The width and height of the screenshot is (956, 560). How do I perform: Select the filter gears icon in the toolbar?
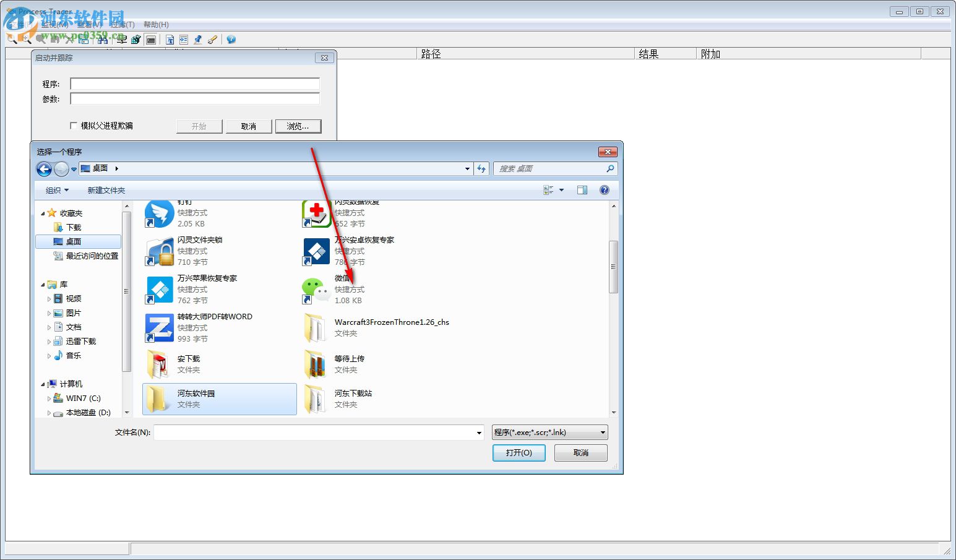coord(136,39)
